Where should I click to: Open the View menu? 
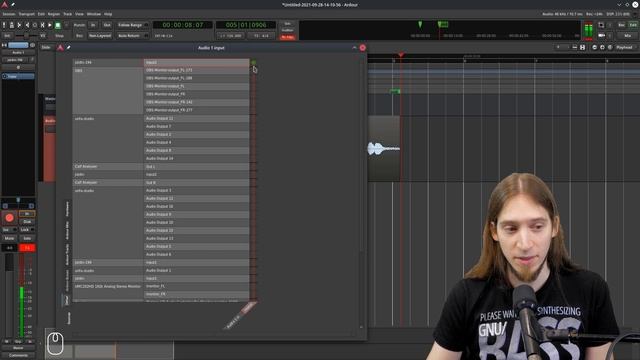click(79, 14)
